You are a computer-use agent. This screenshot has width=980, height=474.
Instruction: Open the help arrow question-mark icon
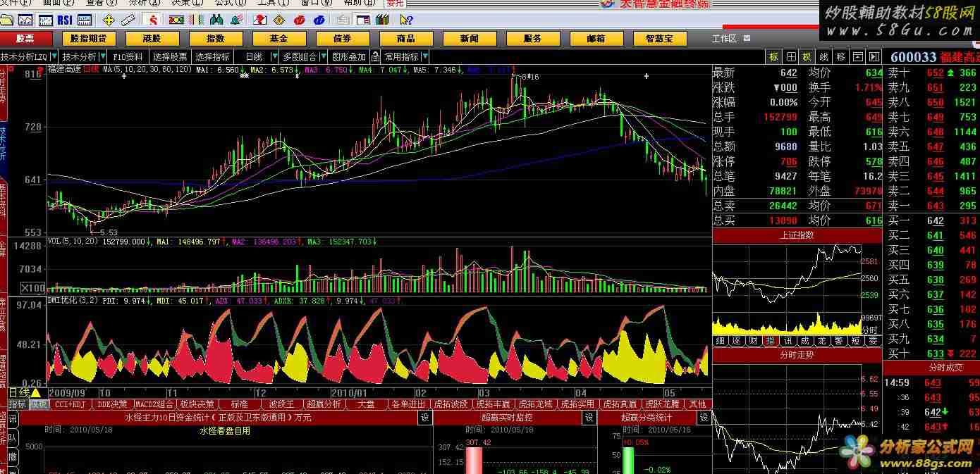pyautogui.click(x=407, y=20)
